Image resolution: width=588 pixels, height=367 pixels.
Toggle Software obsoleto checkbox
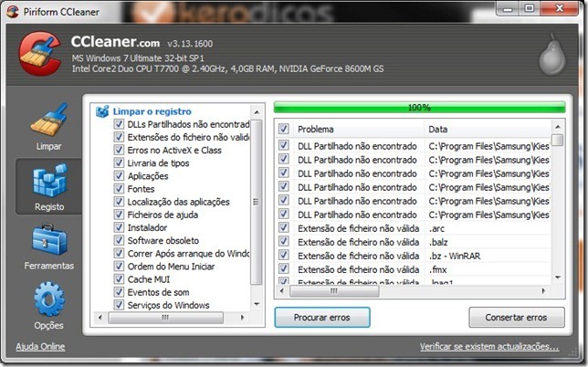point(119,240)
